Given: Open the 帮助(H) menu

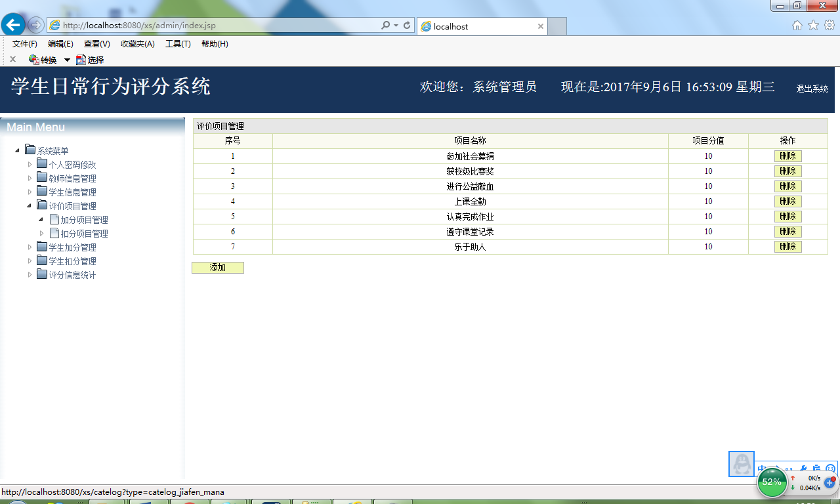Looking at the screenshot, I should pyautogui.click(x=215, y=44).
